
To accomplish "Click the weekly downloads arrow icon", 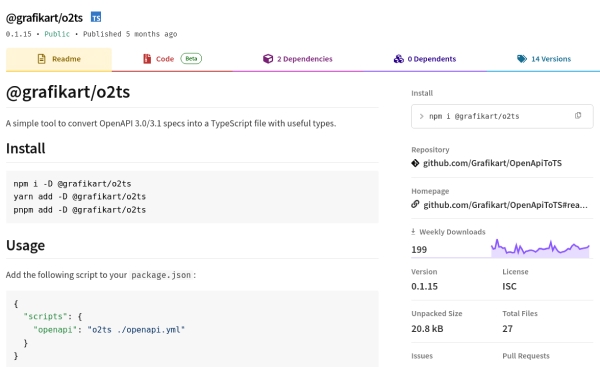I will tap(413, 232).
